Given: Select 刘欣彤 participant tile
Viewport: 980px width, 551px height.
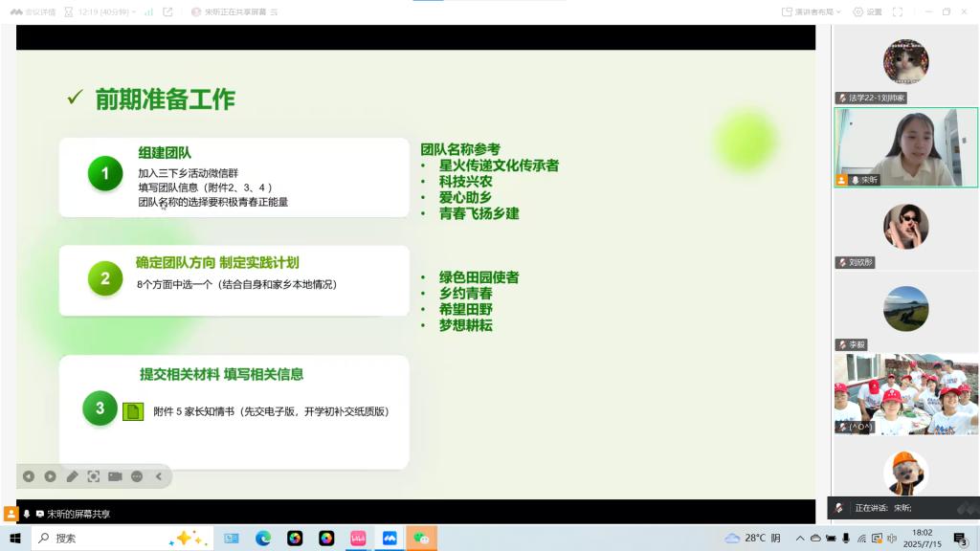Looking at the screenshot, I should pyautogui.click(x=905, y=230).
